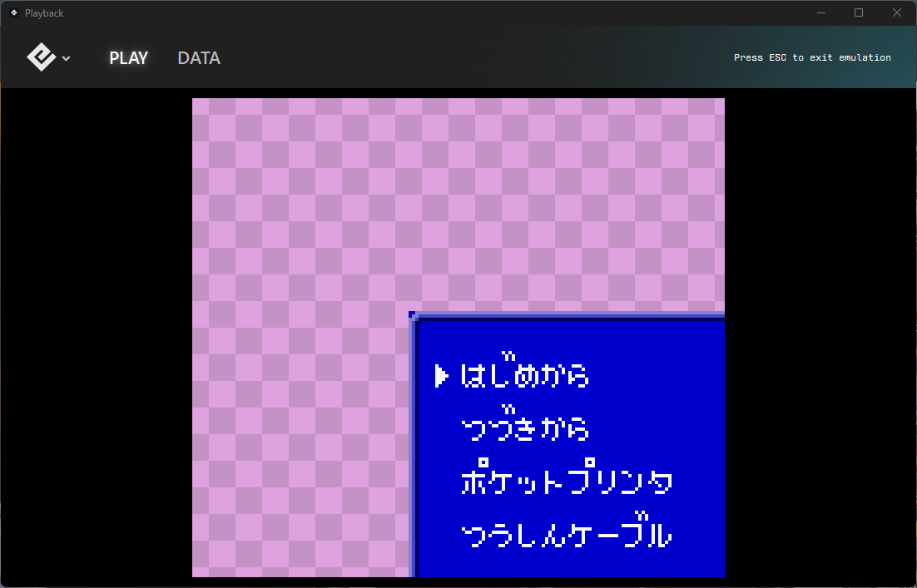Click the white arrow cursor beside はじめから

click(x=441, y=377)
